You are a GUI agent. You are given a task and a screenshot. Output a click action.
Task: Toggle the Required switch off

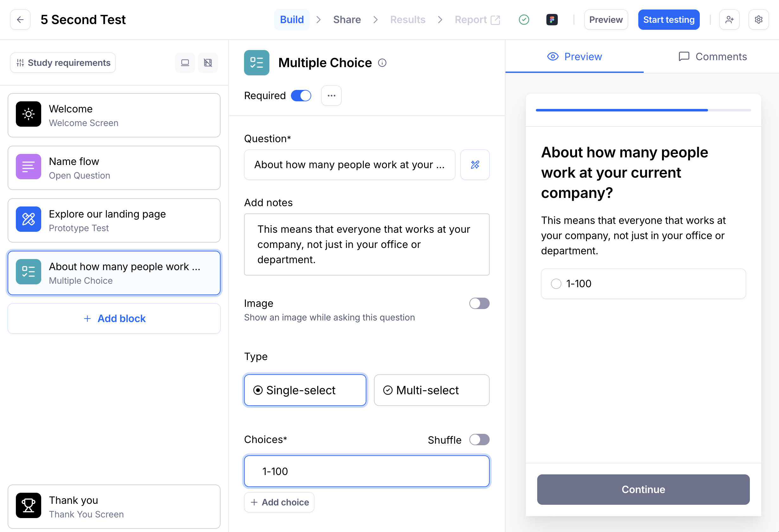301,96
